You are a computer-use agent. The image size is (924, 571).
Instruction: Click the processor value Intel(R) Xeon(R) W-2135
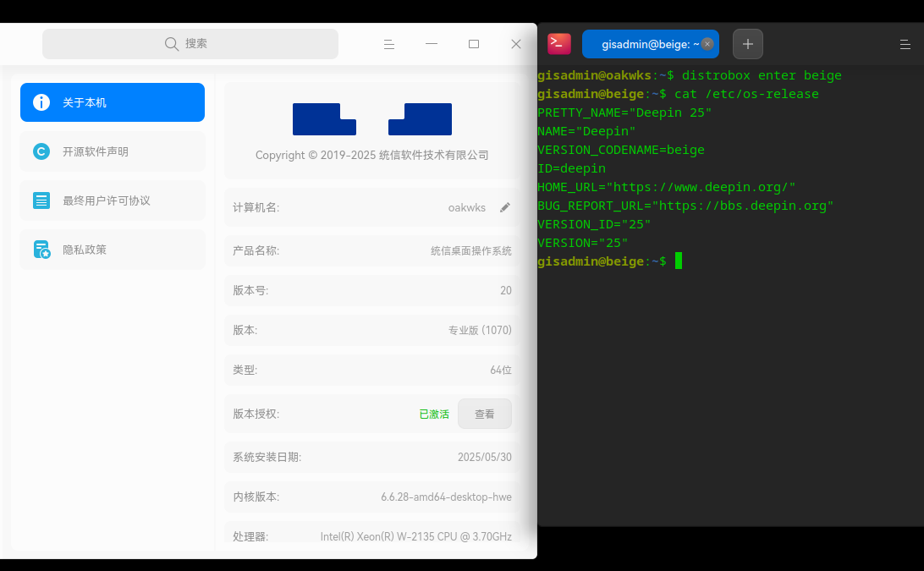click(416, 536)
